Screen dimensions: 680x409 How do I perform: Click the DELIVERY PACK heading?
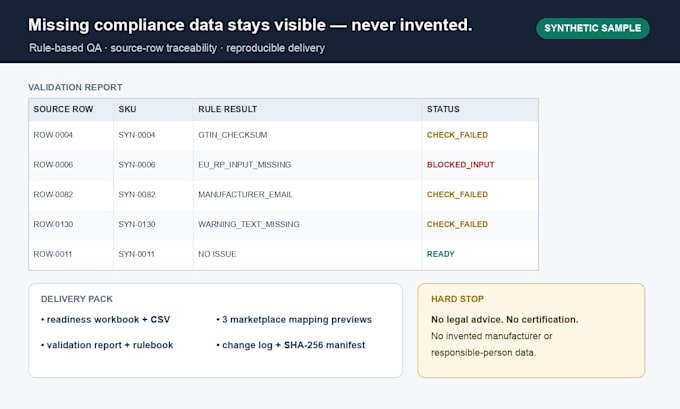[x=77, y=299]
